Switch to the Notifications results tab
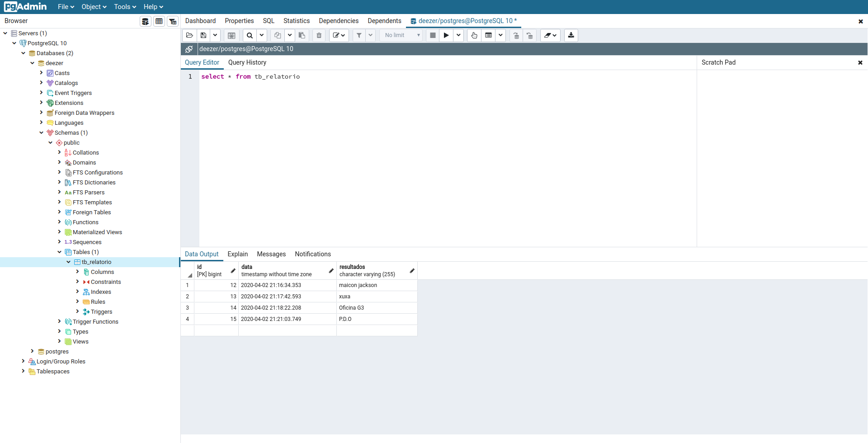This screenshot has width=868, height=443. pyautogui.click(x=313, y=254)
